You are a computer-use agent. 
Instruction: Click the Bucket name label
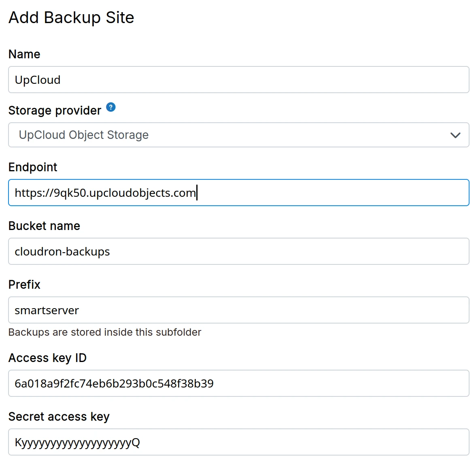click(x=44, y=226)
